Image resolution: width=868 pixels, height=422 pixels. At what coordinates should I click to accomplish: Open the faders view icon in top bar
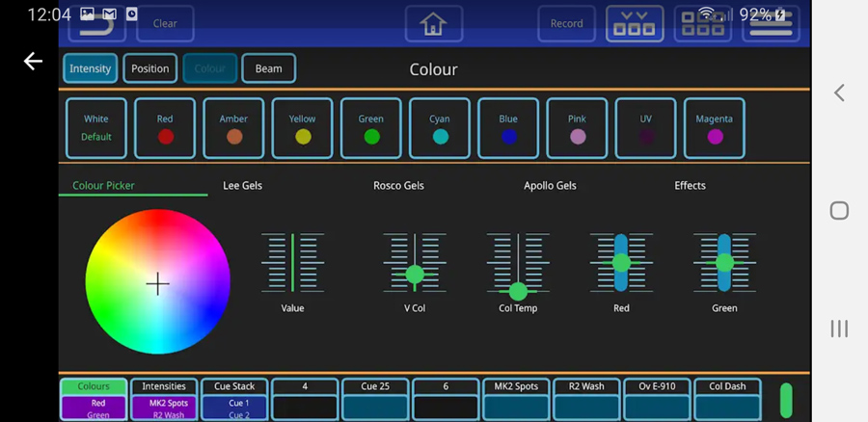(x=635, y=23)
